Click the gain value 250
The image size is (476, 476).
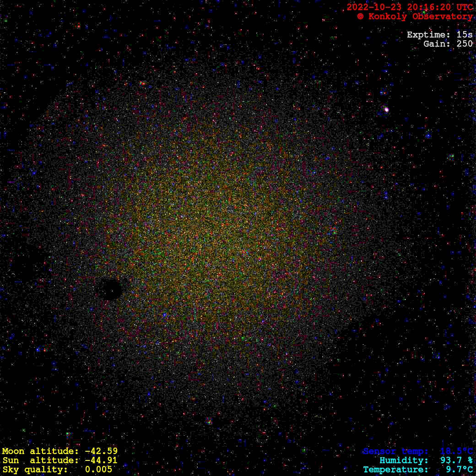point(465,44)
